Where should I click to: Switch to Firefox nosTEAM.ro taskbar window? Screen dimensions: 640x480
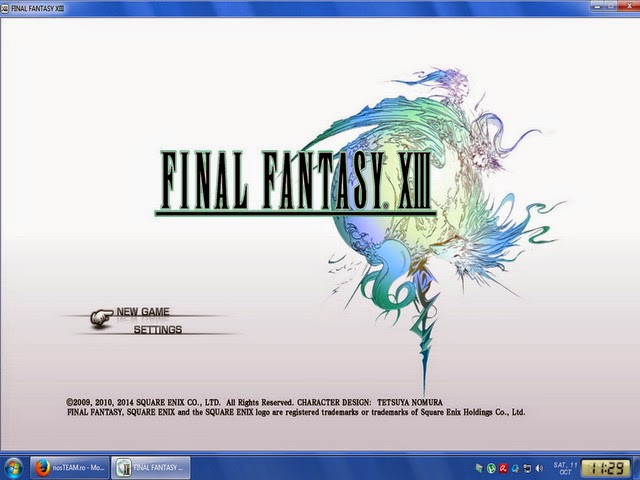coord(70,468)
